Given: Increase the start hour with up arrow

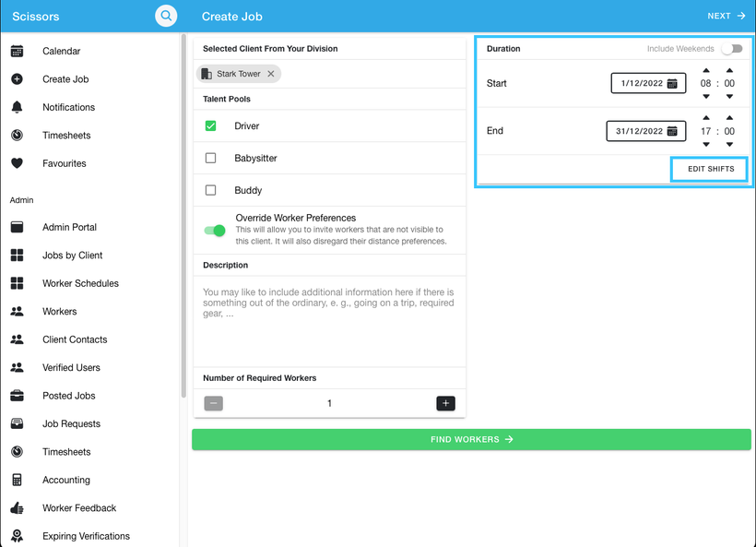Looking at the screenshot, I should [706, 70].
